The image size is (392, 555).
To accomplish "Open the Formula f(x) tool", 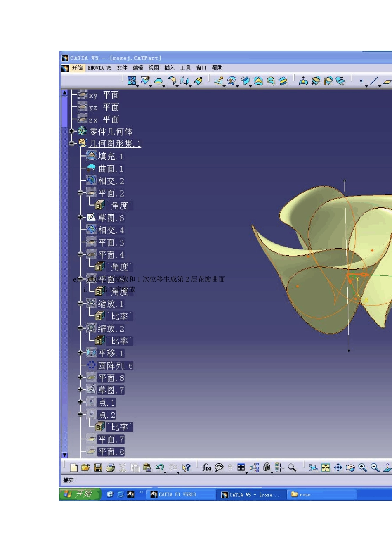I will pos(206,467).
